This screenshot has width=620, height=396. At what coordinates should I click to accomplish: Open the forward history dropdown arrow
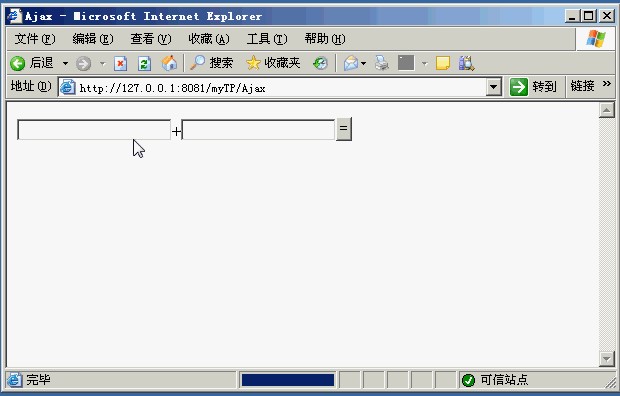click(103, 63)
